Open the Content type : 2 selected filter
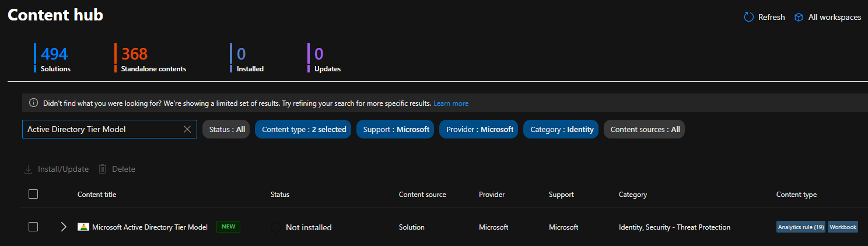Viewport: 868px width, 246px height. 303,129
